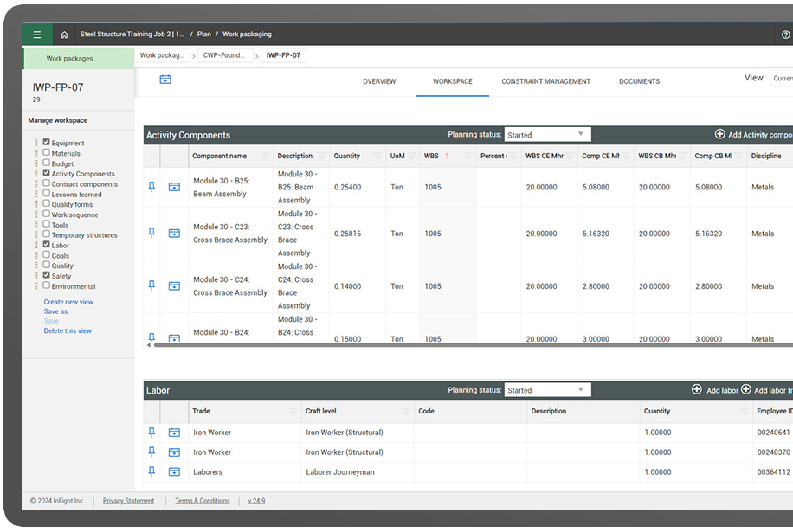Go to the home icon
The width and height of the screenshot is (793, 532).
pos(64,35)
